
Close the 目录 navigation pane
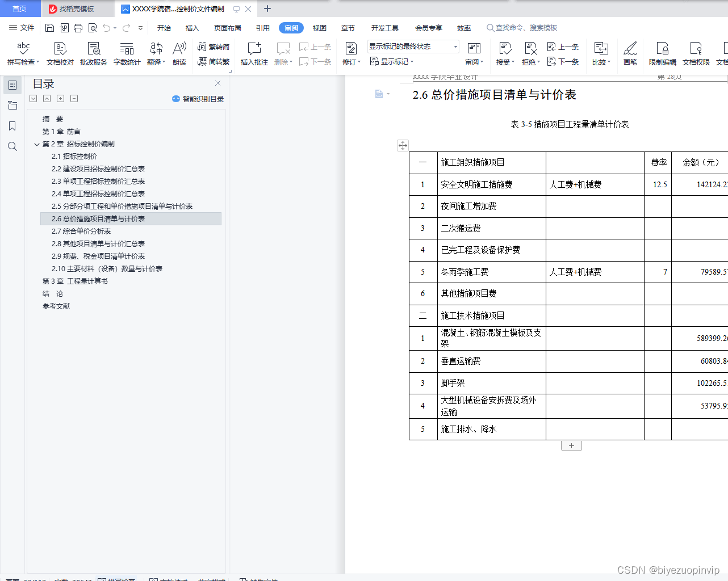217,83
